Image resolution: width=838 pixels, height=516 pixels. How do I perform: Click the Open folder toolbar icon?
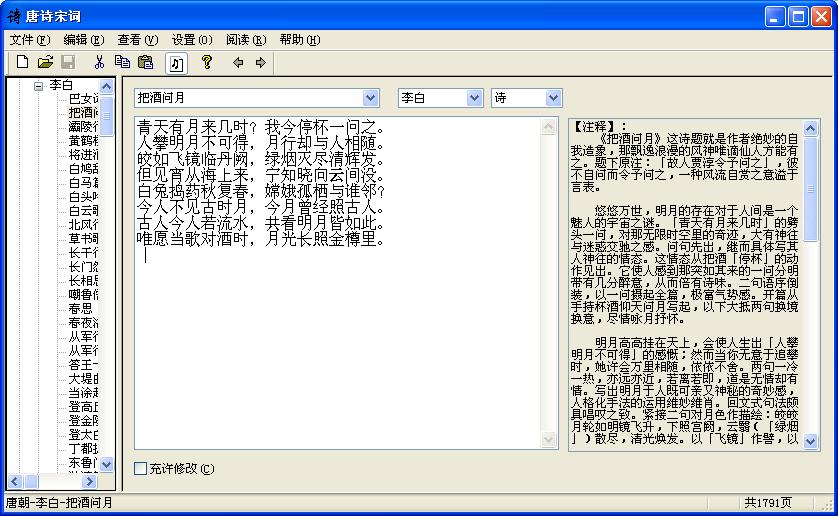[45, 63]
